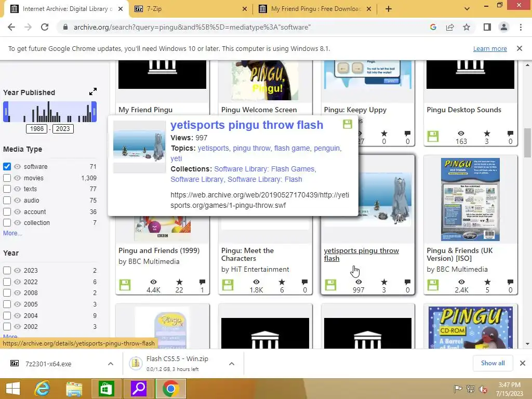Expand Flash CS5.5 download options

(x=231, y=364)
